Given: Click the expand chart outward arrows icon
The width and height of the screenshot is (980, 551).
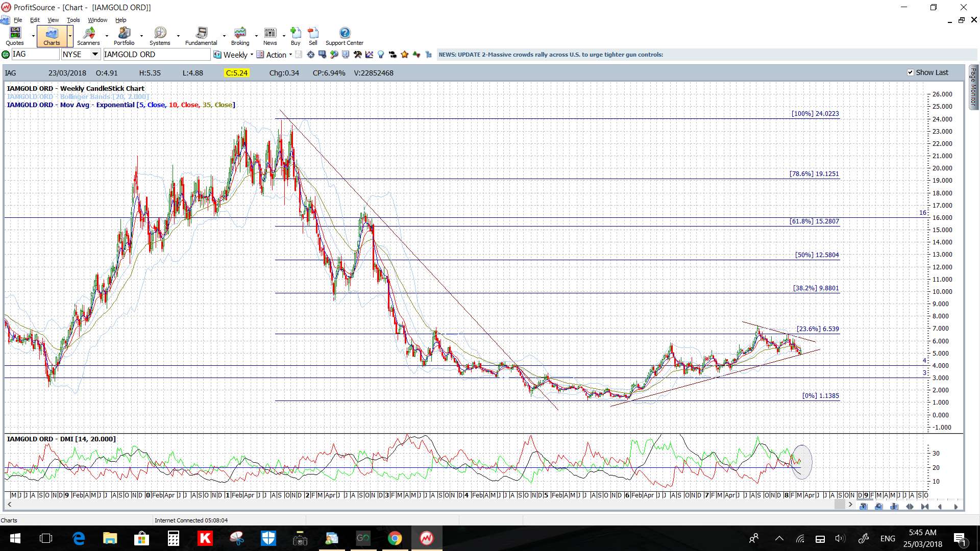Looking at the screenshot, I should 910,507.
